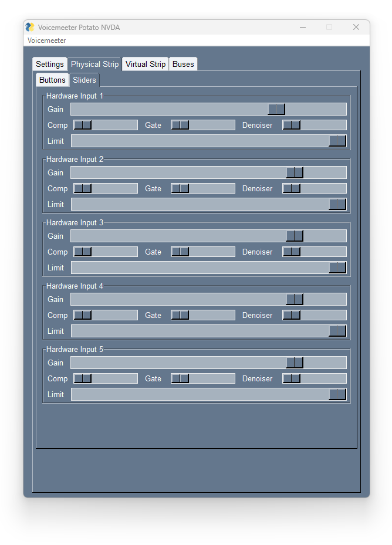Screen dimensions: 392x545
Task: Click Hardware Input 3 Limit slider handle
Action: (337, 268)
